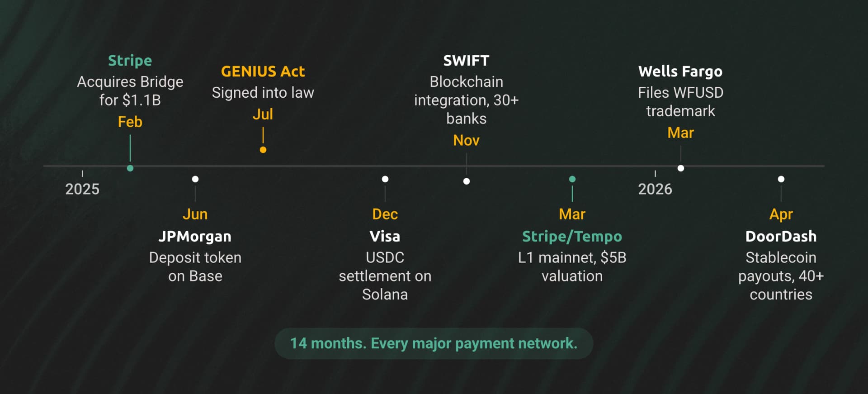Click the DoorDash Apr timeline dot
This screenshot has height=394, width=868.
(781, 179)
